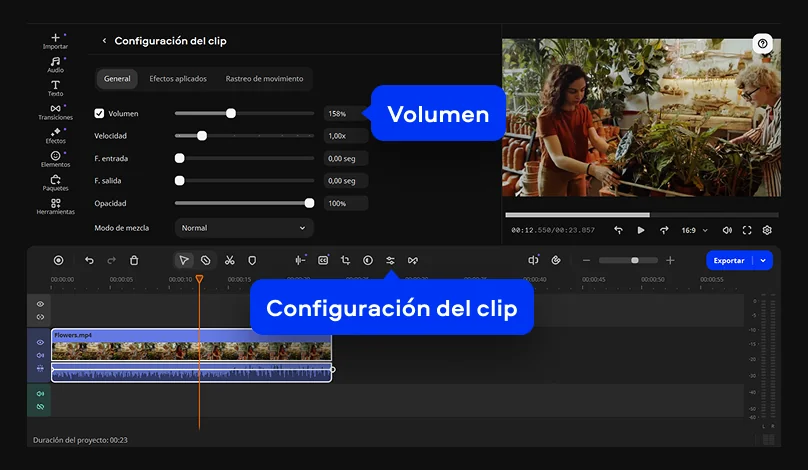The image size is (808, 470).
Task: Click the record button in timeline toolbar
Action: (x=58, y=260)
